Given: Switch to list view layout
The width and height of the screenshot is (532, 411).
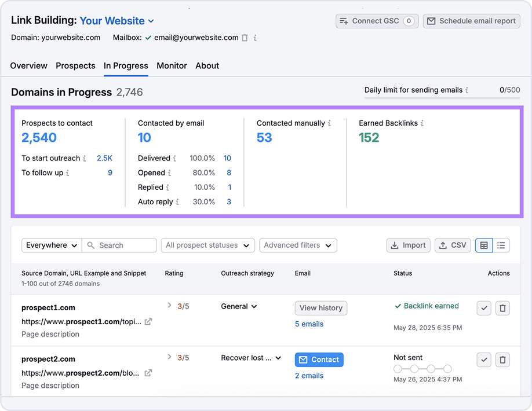Looking at the screenshot, I should 501,245.
